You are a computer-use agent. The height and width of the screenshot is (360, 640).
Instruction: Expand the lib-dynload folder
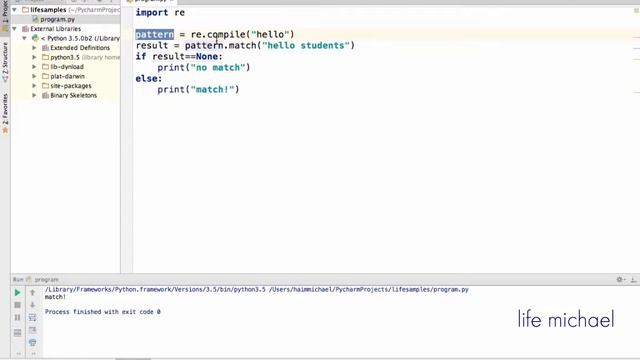tap(34, 67)
